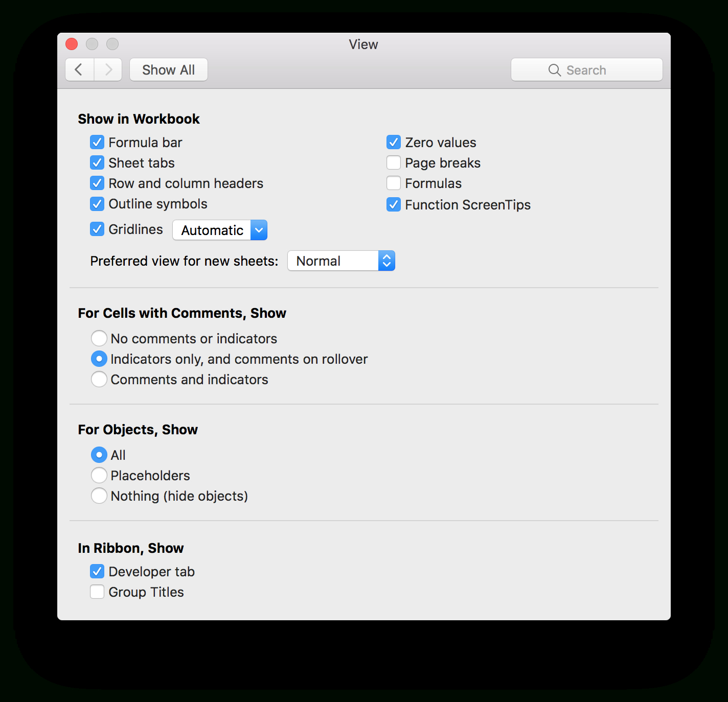Click the magnifying glass in the Search field

pyautogui.click(x=554, y=70)
